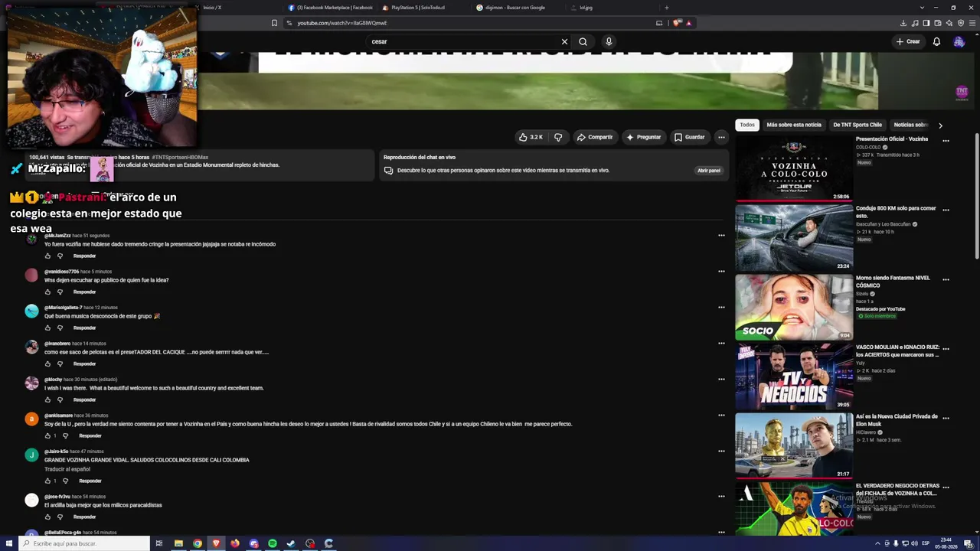Open options menu for @MrJamZzz comment
The height and width of the screenshot is (551, 980).
coord(721,235)
